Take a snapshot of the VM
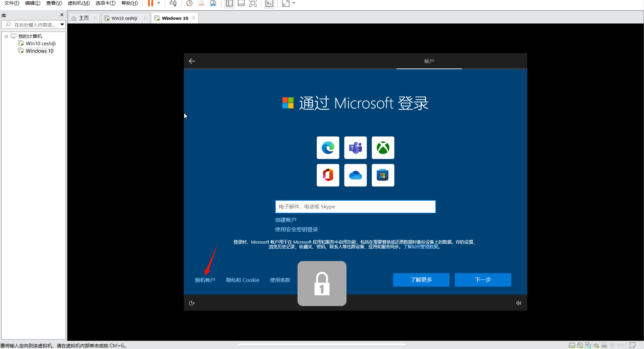This screenshot has height=349, width=644. pyautogui.click(x=189, y=3)
